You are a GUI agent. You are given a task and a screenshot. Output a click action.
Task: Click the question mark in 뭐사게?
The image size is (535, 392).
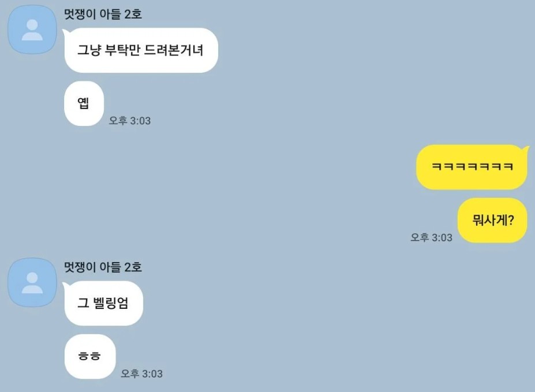[511, 221]
